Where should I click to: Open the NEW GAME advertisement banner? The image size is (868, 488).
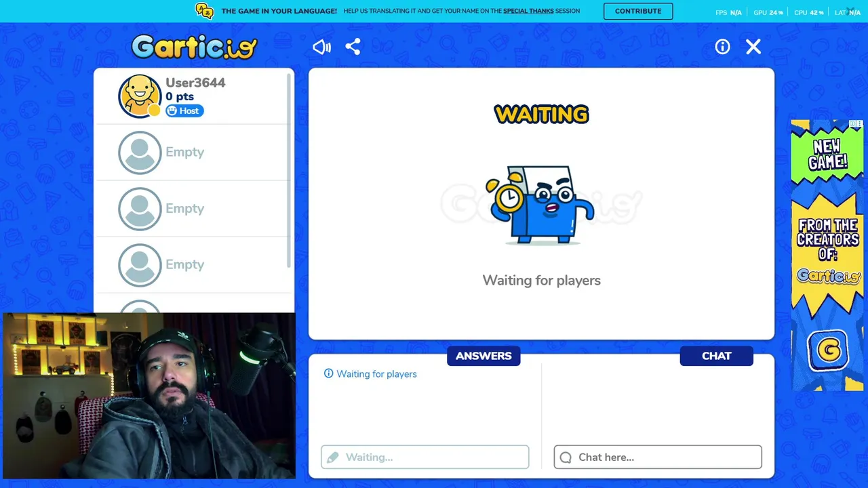click(x=827, y=255)
